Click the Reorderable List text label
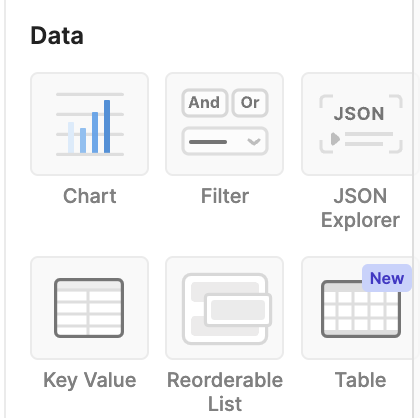 click(225, 392)
